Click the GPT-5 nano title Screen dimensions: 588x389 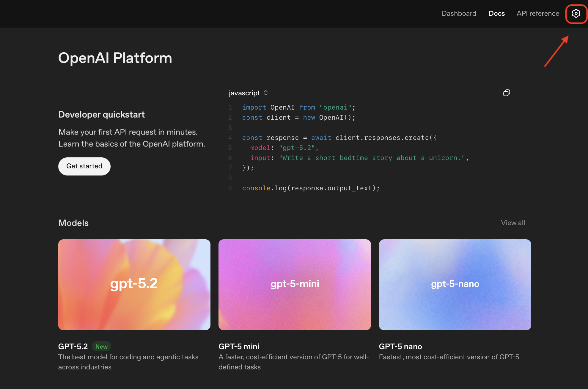[400, 346]
